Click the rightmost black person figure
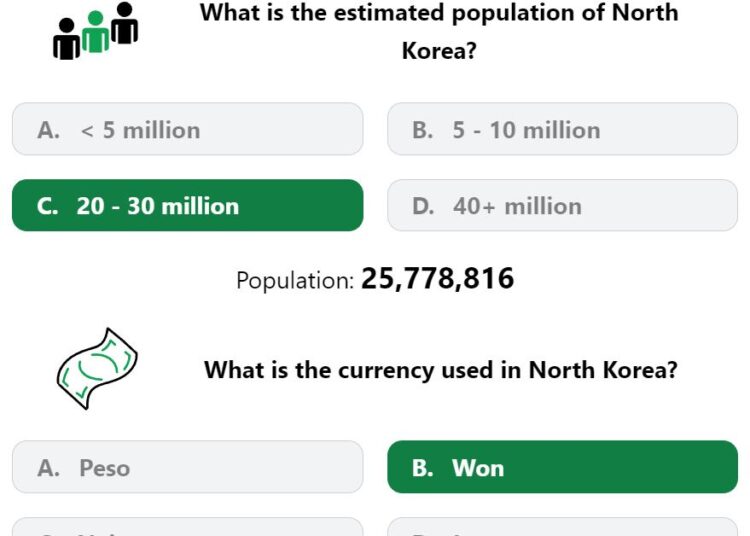Screen dimensions: 750x536 (x=125, y=23)
